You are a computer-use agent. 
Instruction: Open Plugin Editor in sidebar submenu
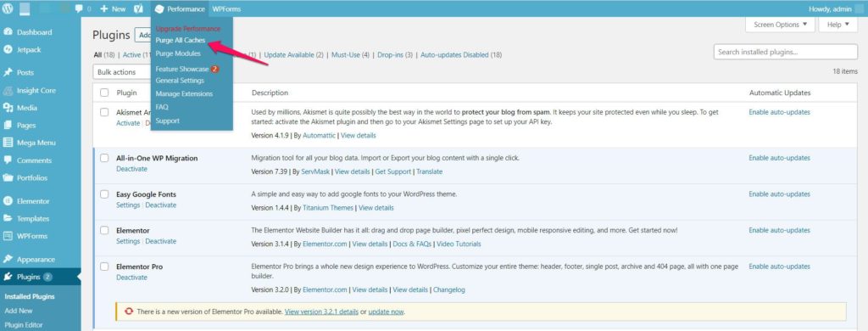tap(23, 325)
